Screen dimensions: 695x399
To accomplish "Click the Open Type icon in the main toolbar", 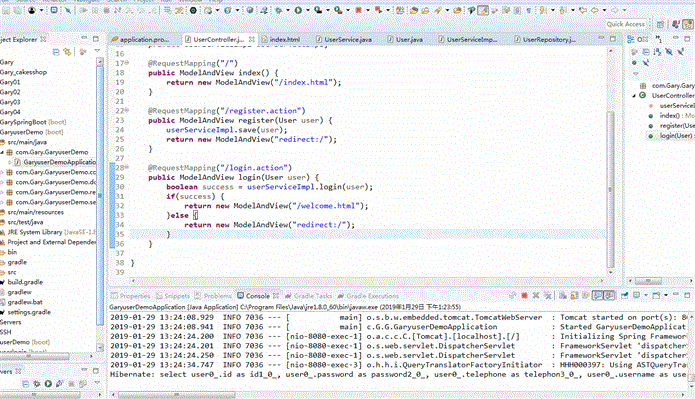I will [x=414, y=10].
